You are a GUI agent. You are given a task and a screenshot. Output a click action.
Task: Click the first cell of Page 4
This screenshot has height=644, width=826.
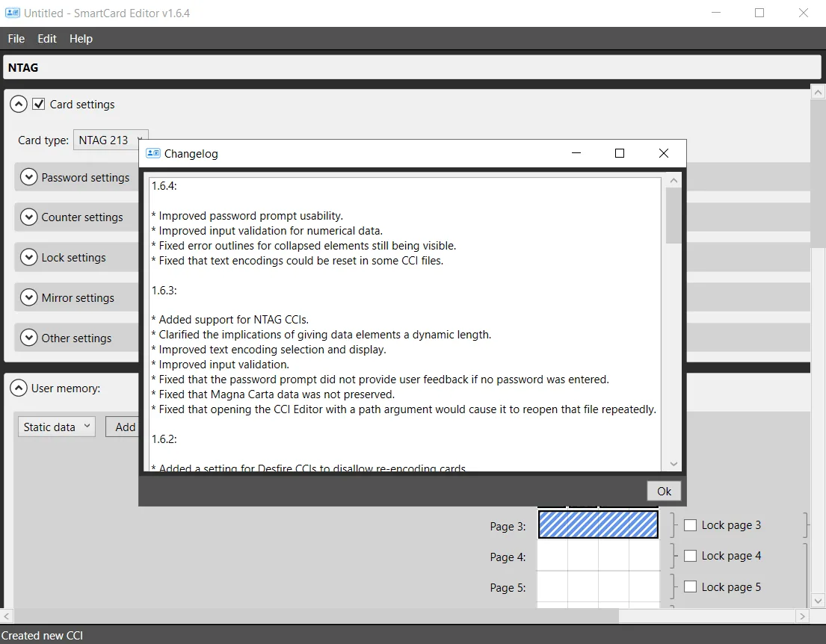(x=552, y=556)
